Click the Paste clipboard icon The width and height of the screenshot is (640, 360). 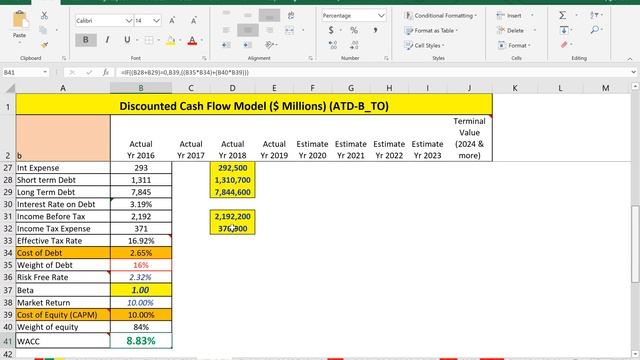[19, 20]
